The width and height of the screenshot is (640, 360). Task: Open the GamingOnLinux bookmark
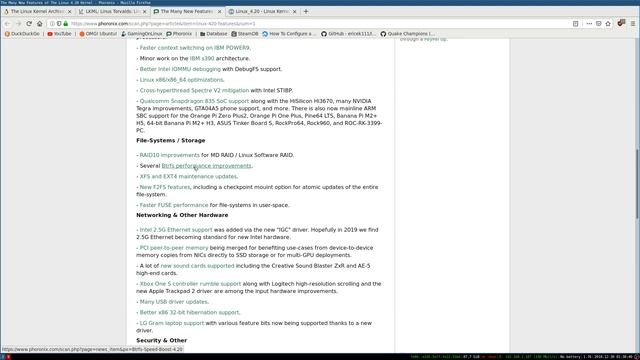[x=142, y=34]
